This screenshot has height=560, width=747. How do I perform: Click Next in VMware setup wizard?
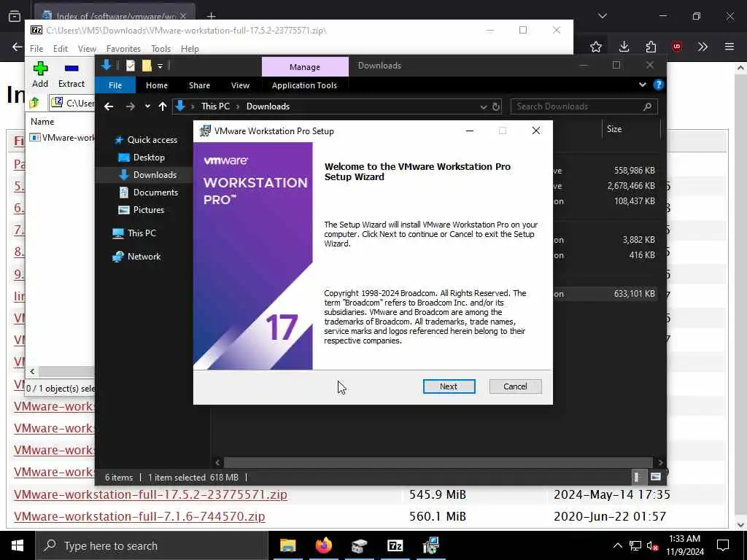(449, 386)
